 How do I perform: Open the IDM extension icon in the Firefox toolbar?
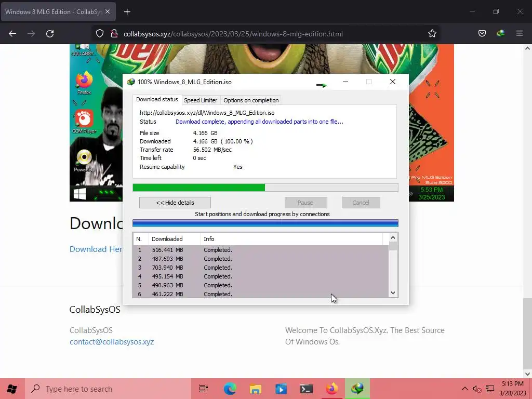500,34
